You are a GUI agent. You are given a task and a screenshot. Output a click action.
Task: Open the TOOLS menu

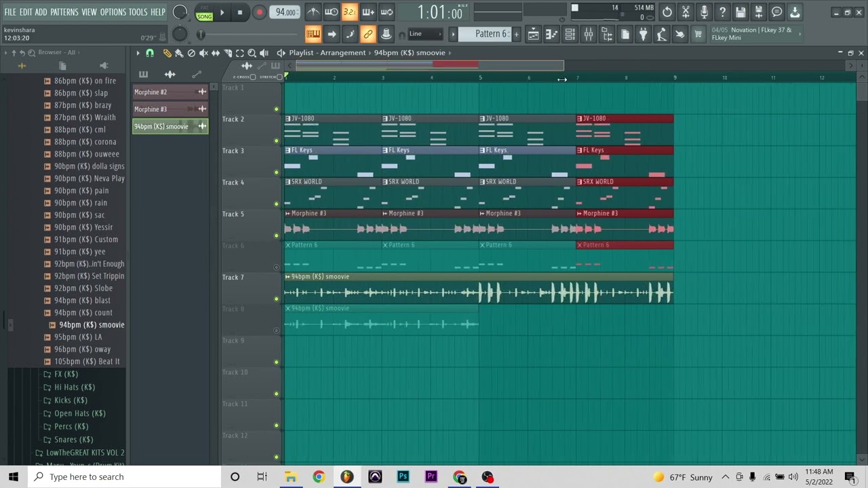click(x=138, y=12)
